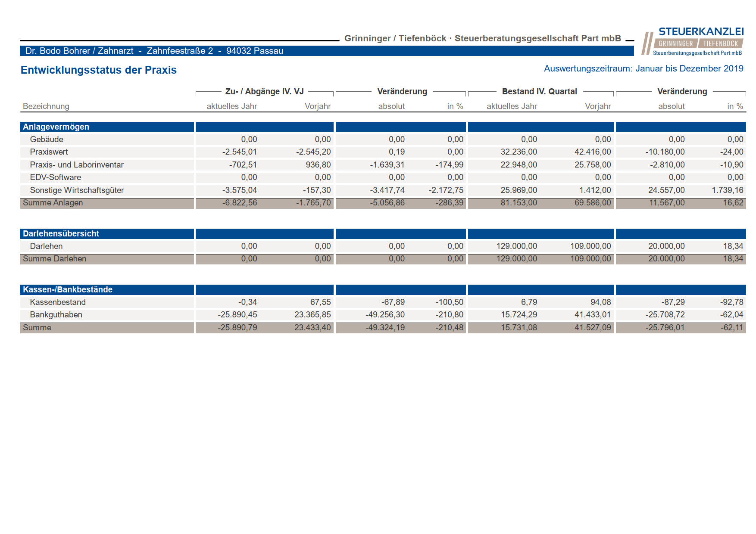Click the Bankguthaben change '-49.256,30'
This screenshot has height=534, width=756.
(385, 315)
